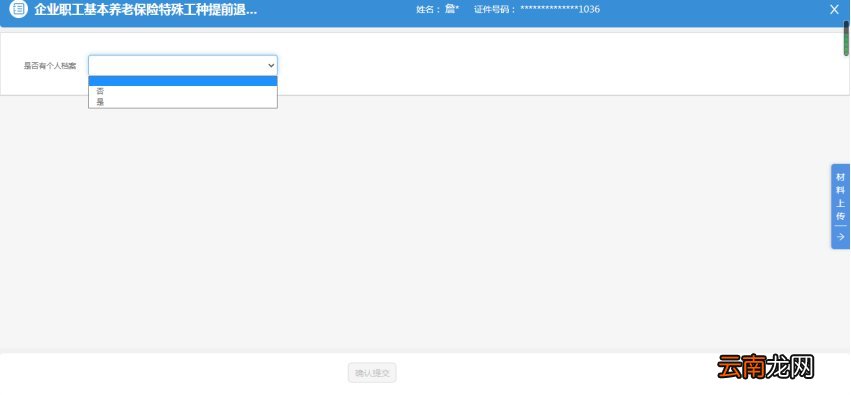Close the dialog with the X icon
851x395 pixels.
click(x=834, y=9)
